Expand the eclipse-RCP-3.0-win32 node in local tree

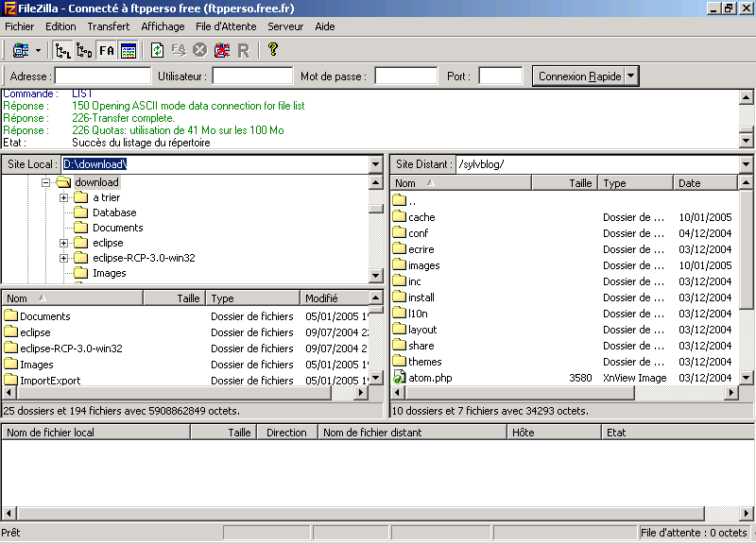coord(63,258)
